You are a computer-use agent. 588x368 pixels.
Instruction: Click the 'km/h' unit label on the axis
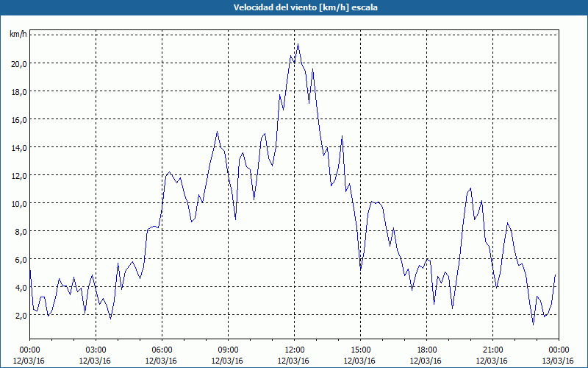(x=18, y=35)
